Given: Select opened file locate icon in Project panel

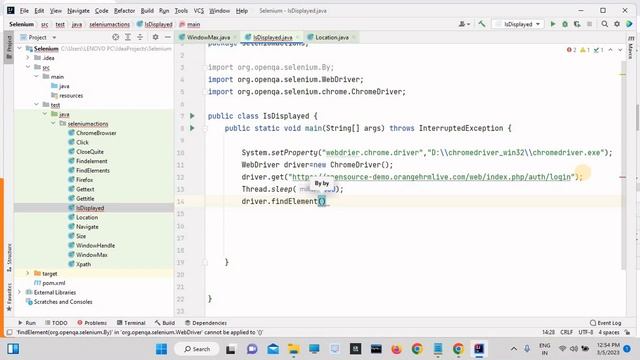Looking at the screenshot, I should 116,37.
